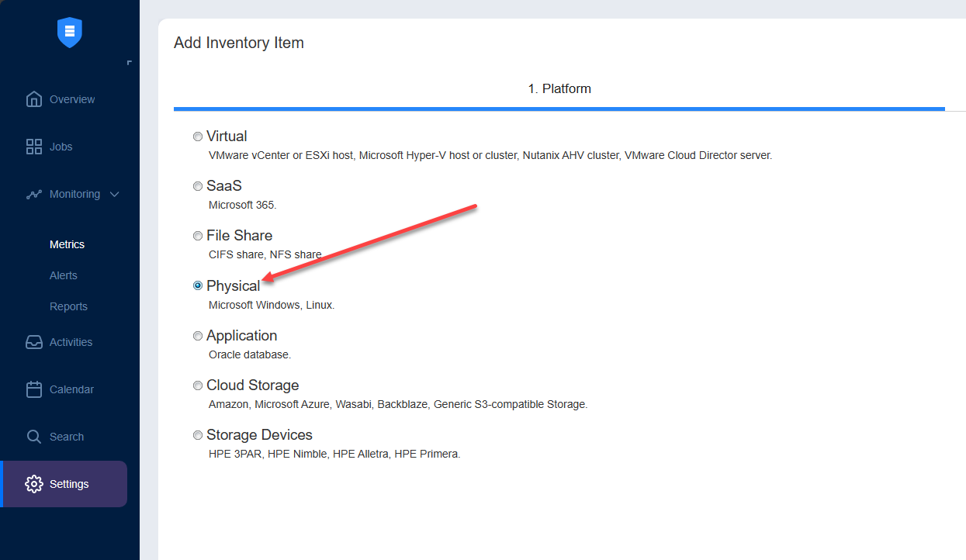
Task: Pick the Application radio option
Action: coord(198,336)
